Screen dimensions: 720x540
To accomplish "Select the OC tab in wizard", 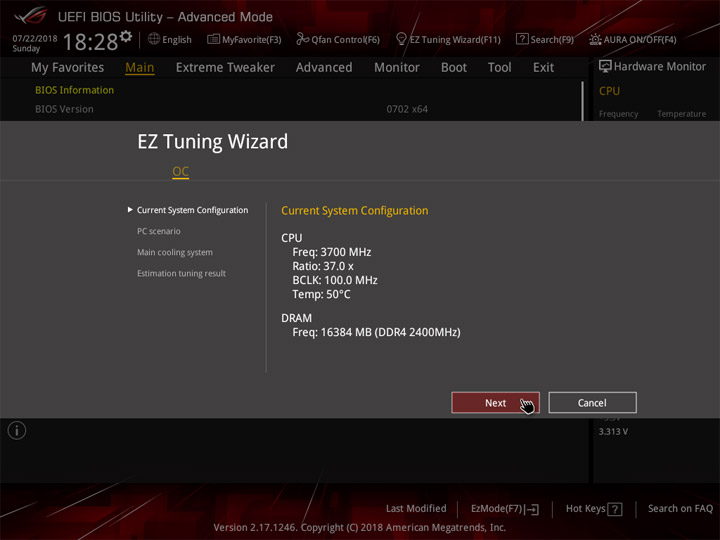I will tap(180, 172).
